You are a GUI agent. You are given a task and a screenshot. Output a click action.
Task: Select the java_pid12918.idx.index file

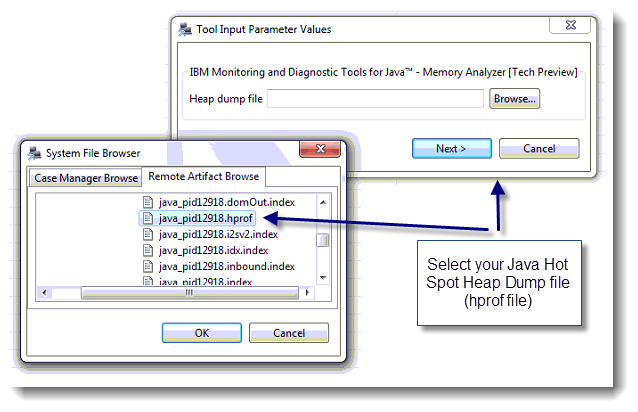pos(213,250)
